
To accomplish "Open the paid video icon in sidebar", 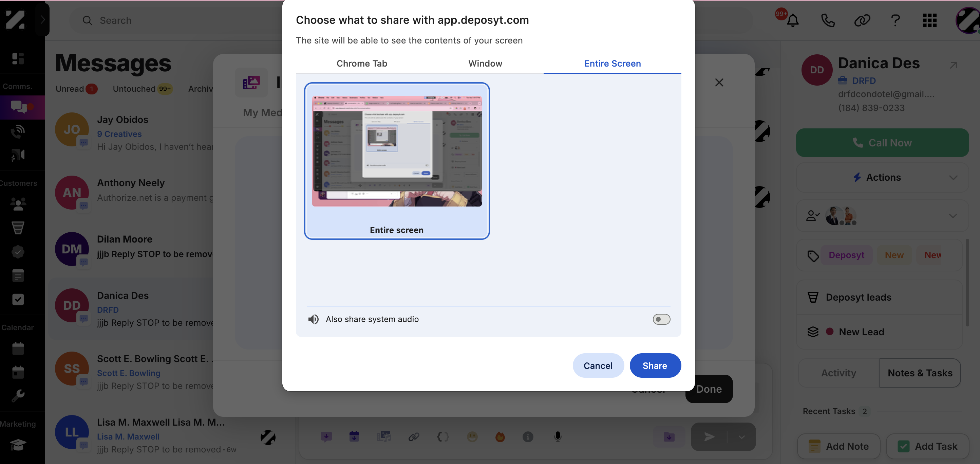I will coord(18,155).
